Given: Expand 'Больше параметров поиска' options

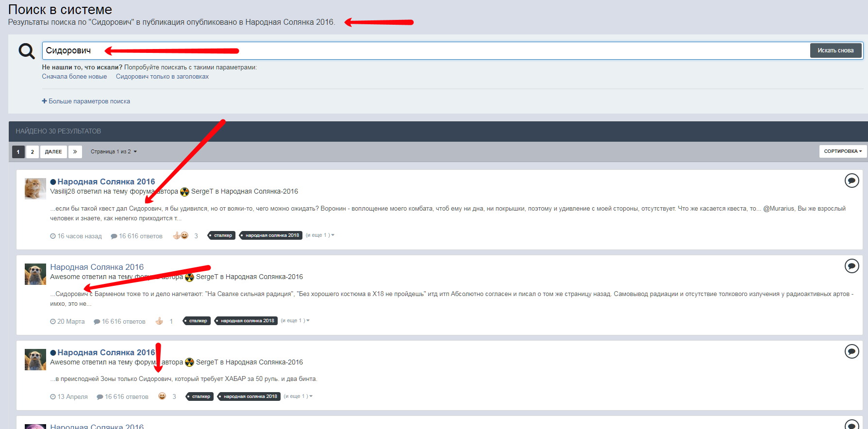Looking at the screenshot, I should (x=86, y=101).
